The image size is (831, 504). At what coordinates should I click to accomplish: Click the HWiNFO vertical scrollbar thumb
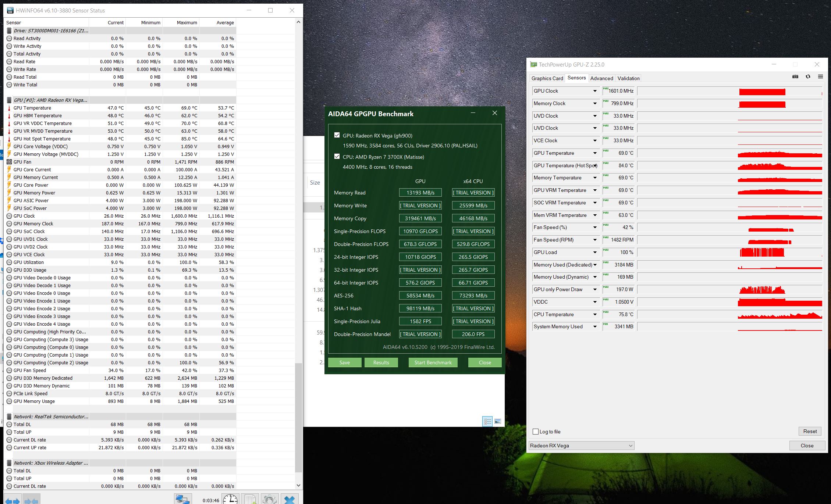point(298,417)
